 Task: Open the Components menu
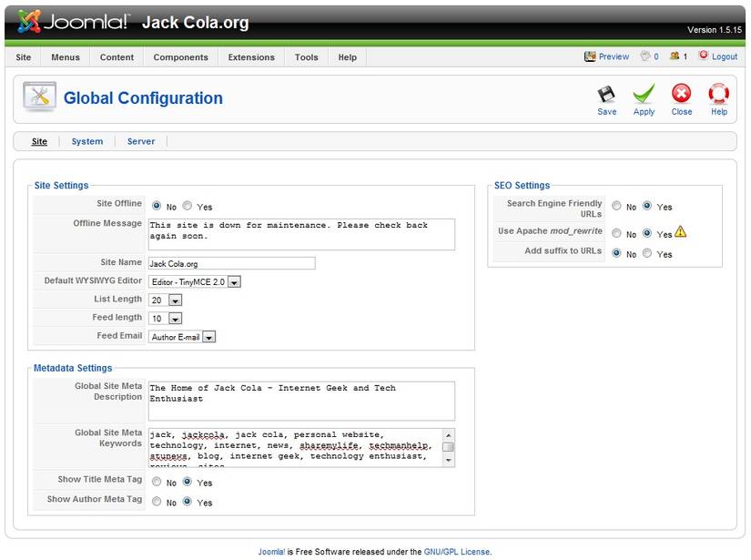tap(180, 57)
